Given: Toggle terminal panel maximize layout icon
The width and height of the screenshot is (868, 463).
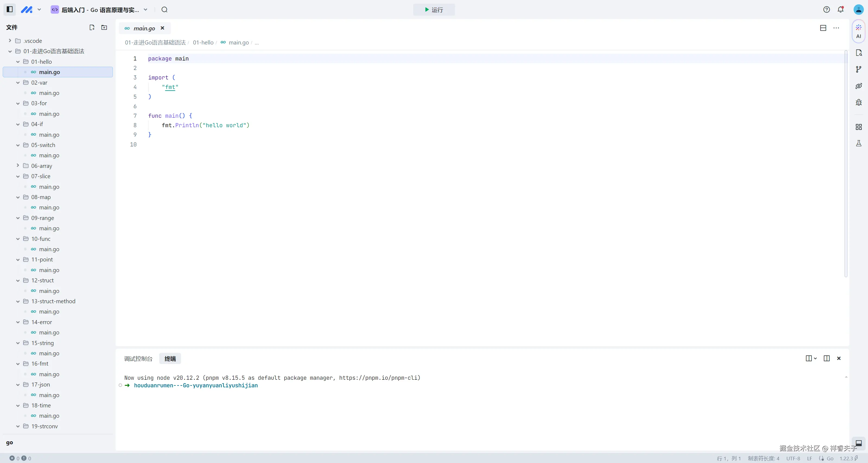Looking at the screenshot, I should coord(826,358).
